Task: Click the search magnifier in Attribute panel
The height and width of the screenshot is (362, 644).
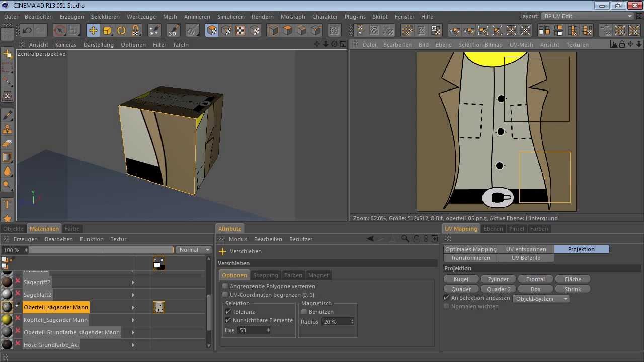Action: [405, 239]
